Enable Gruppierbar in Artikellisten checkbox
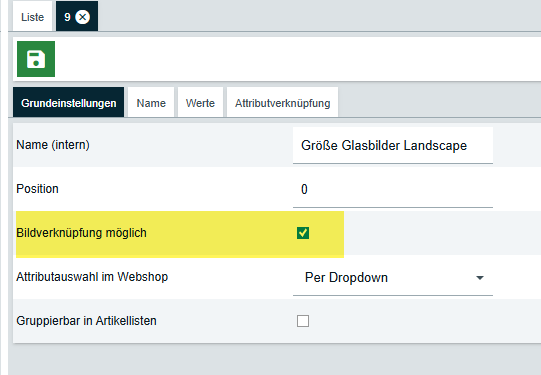Viewport: 541px width, 375px height. pyautogui.click(x=303, y=321)
